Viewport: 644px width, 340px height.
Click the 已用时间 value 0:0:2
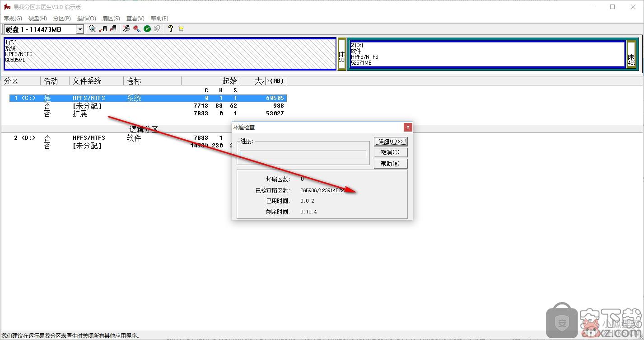307,201
